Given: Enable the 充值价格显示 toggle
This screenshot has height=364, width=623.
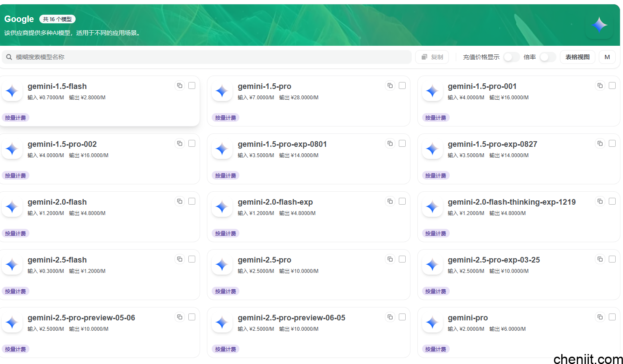Looking at the screenshot, I should [x=511, y=57].
